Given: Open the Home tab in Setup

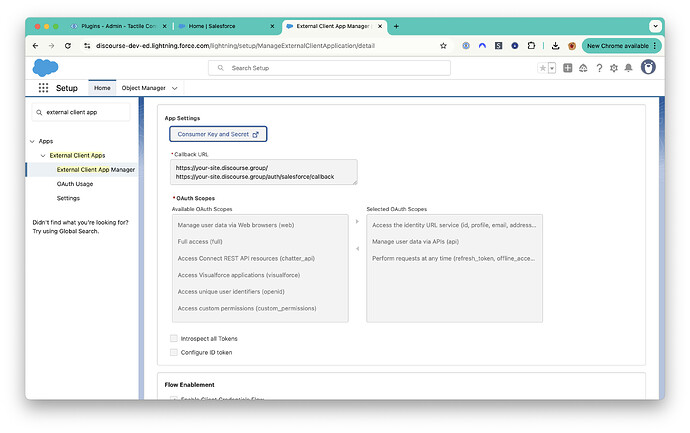Looking at the screenshot, I should click(102, 88).
